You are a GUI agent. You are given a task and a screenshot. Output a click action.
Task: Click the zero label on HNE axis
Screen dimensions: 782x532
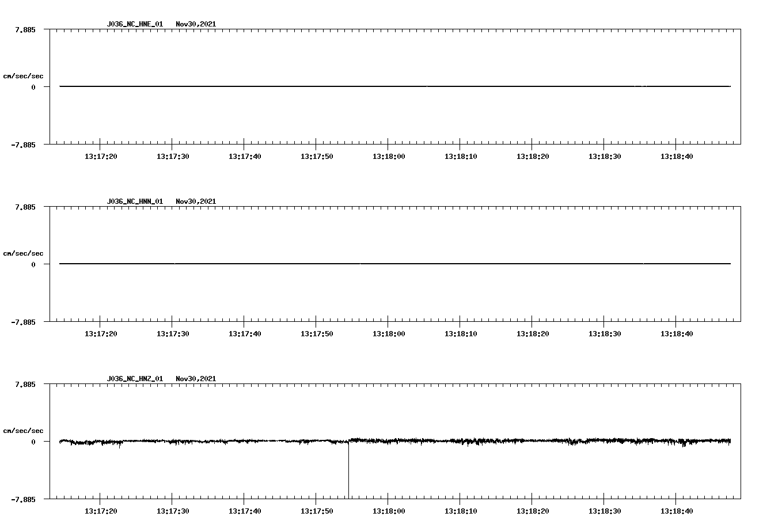pos(33,88)
